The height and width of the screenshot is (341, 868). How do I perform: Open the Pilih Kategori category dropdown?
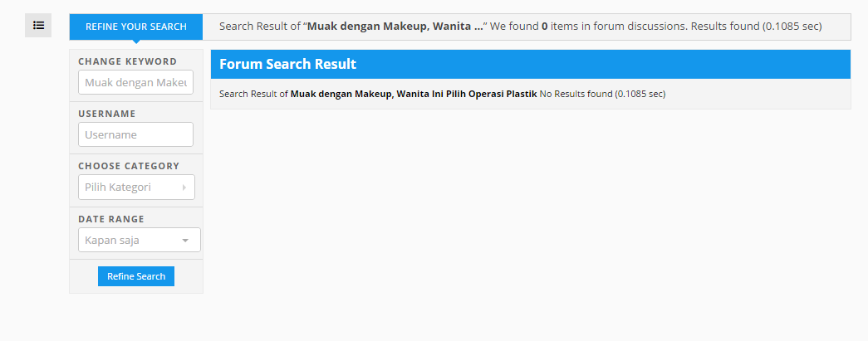tap(136, 187)
